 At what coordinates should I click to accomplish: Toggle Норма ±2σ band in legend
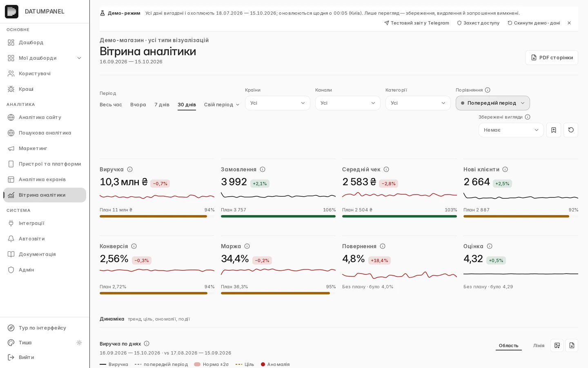(211, 364)
